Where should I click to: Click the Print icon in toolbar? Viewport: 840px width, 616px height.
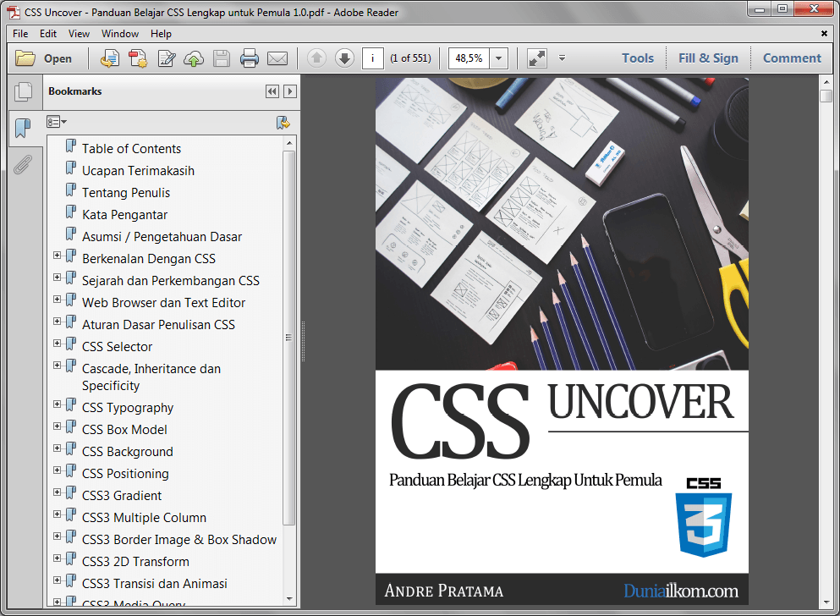[x=249, y=58]
